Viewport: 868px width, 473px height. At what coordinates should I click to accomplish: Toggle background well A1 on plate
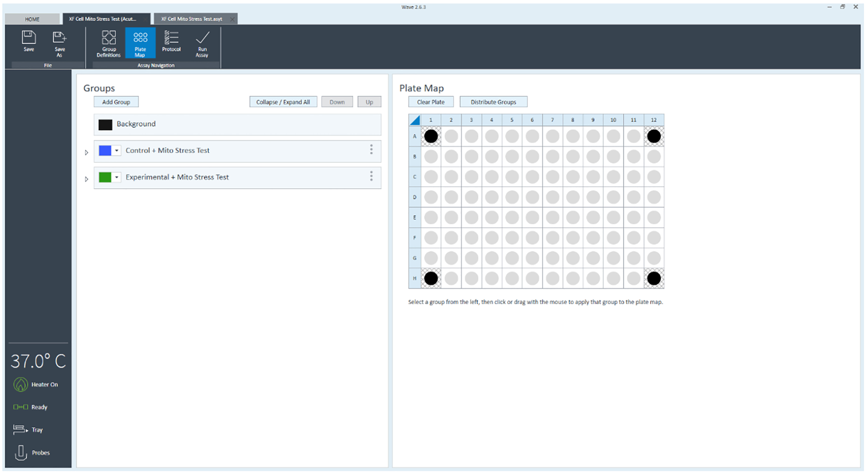pyautogui.click(x=431, y=136)
